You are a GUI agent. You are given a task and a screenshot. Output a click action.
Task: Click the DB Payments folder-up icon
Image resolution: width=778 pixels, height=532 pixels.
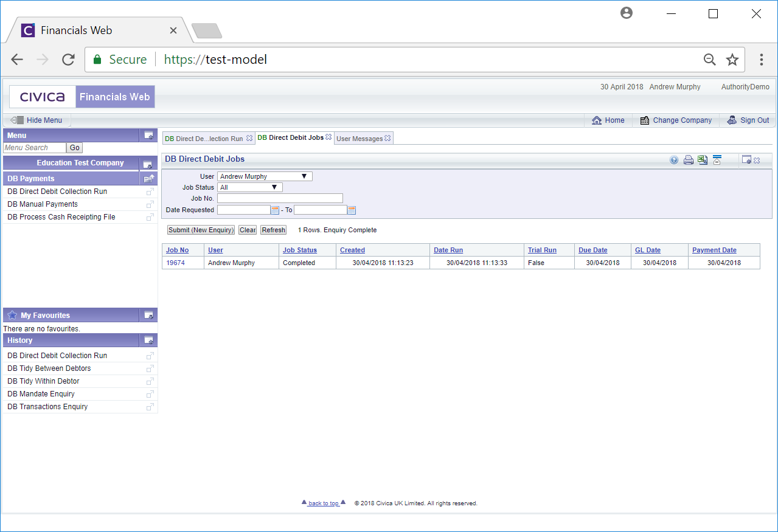(148, 179)
